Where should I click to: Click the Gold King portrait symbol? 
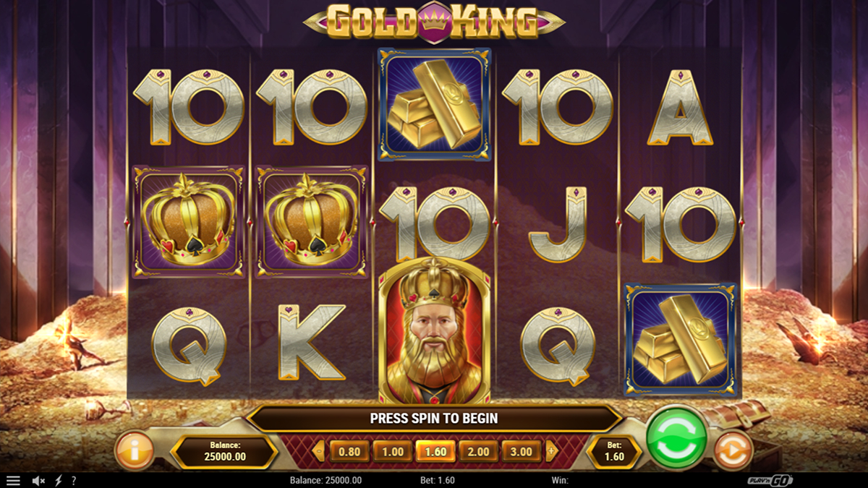tap(435, 330)
